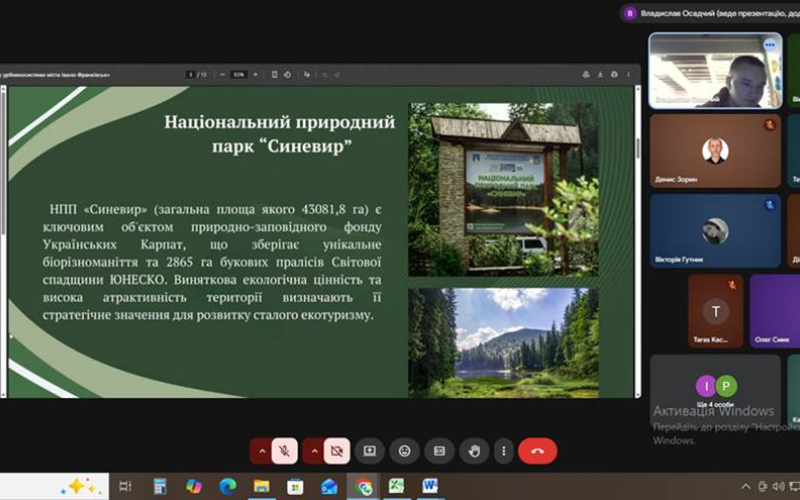Rotate the PDF page counterclockwise
Viewport: 800px width, 500px height.
click(287, 74)
